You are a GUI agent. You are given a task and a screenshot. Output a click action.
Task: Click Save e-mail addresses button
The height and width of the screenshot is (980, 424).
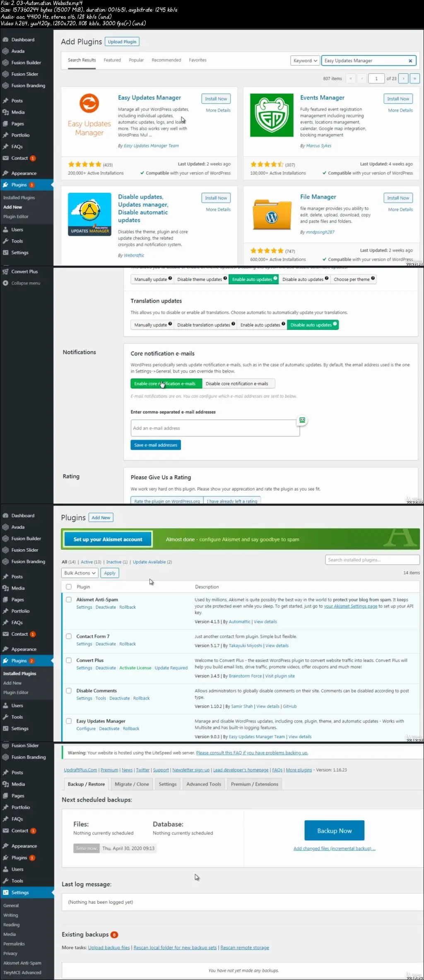pyautogui.click(x=156, y=445)
